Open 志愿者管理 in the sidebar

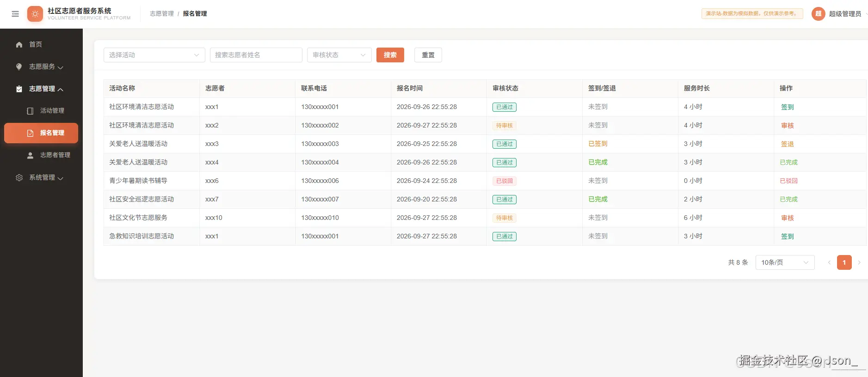click(x=41, y=155)
